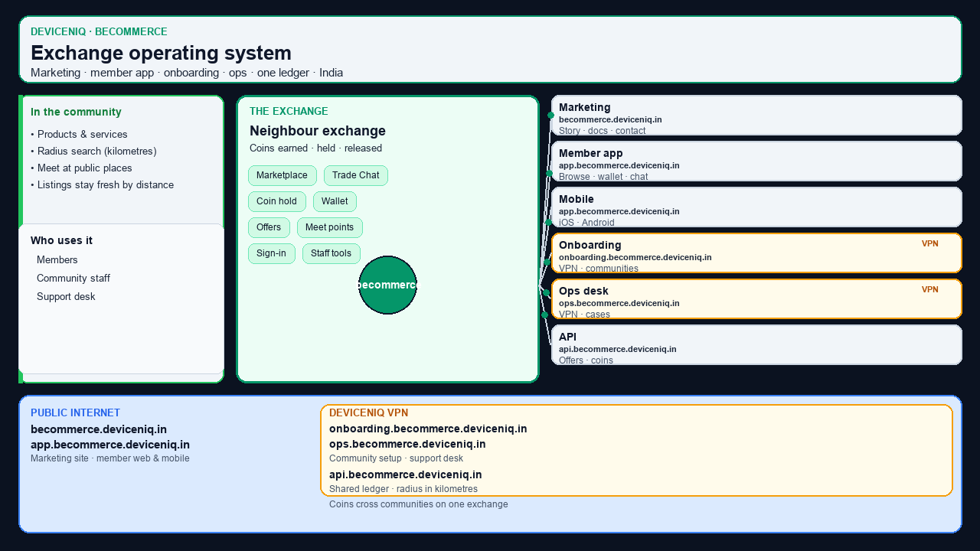
Task: Click the "DEVICENIQ VPN" label
Action: tap(368, 412)
